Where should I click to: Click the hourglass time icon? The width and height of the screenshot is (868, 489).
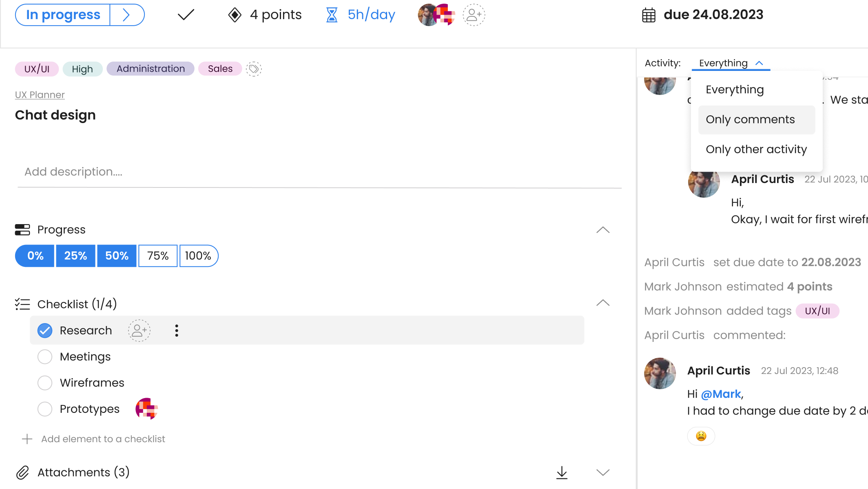[x=332, y=15]
